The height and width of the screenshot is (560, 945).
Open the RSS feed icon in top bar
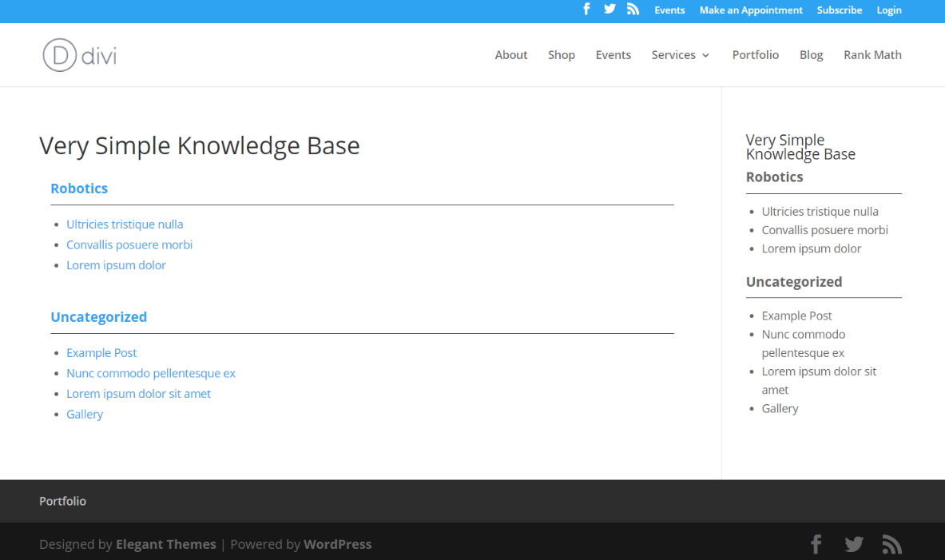(633, 10)
